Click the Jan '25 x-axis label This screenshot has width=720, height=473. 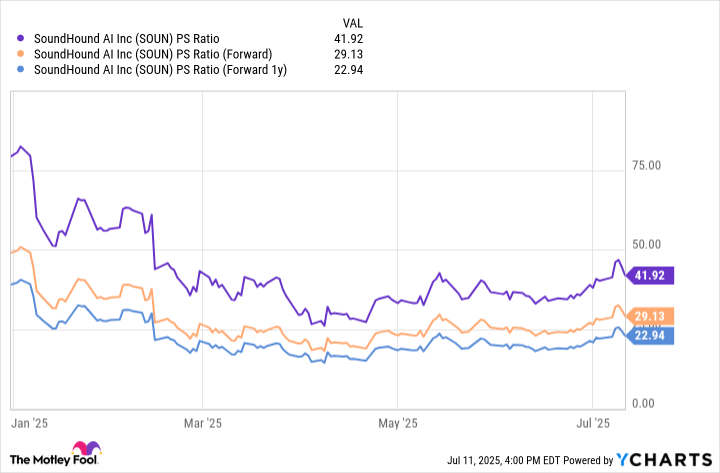(x=29, y=423)
